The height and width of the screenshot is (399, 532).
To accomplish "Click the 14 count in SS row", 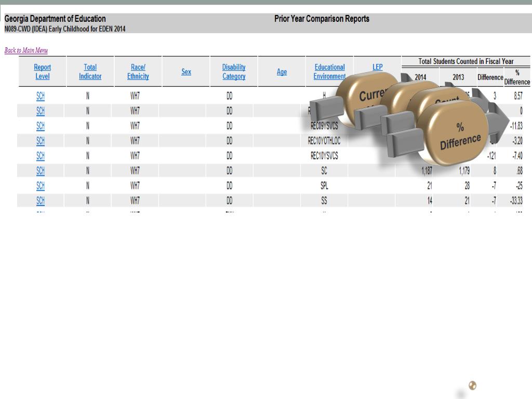I will (x=430, y=201).
